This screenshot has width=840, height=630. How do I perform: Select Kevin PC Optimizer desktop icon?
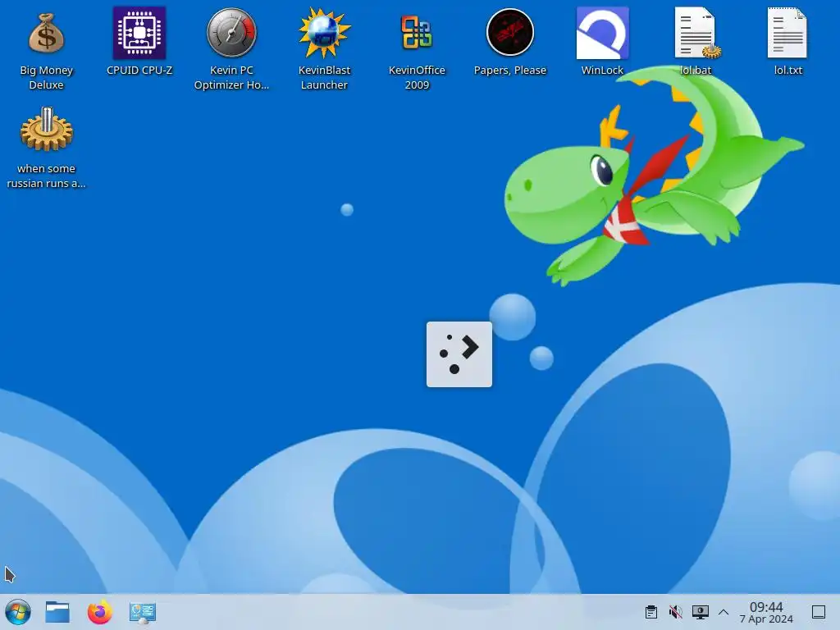point(231,33)
